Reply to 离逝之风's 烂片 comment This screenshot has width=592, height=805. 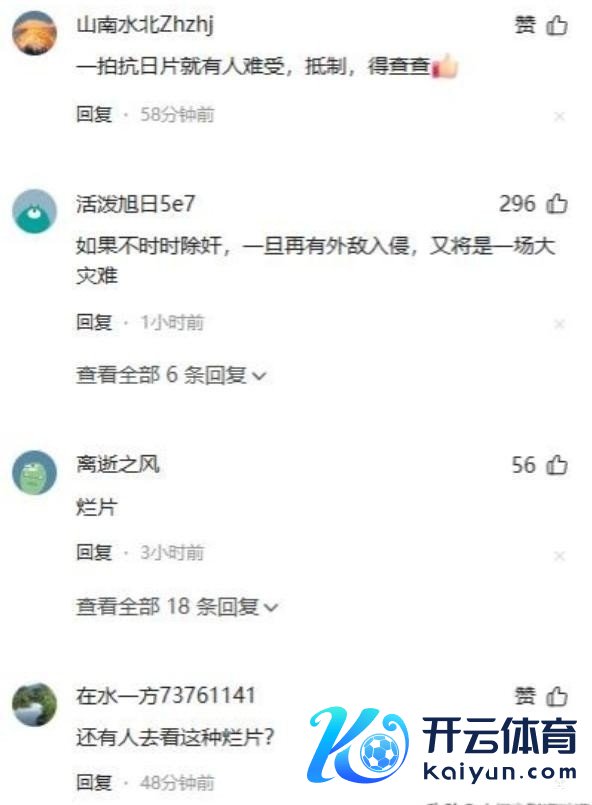pyautogui.click(x=94, y=552)
